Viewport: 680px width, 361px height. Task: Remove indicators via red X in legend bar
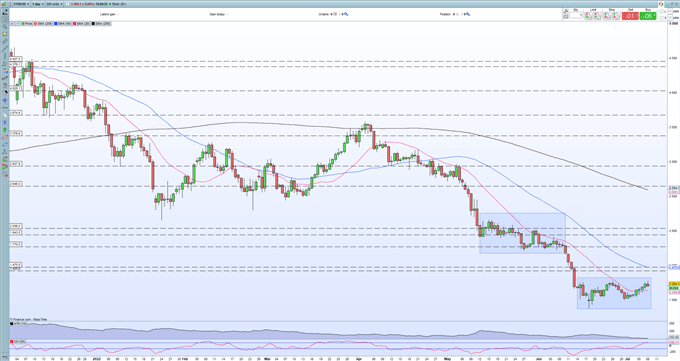pyautogui.click(x=12, y=23)
